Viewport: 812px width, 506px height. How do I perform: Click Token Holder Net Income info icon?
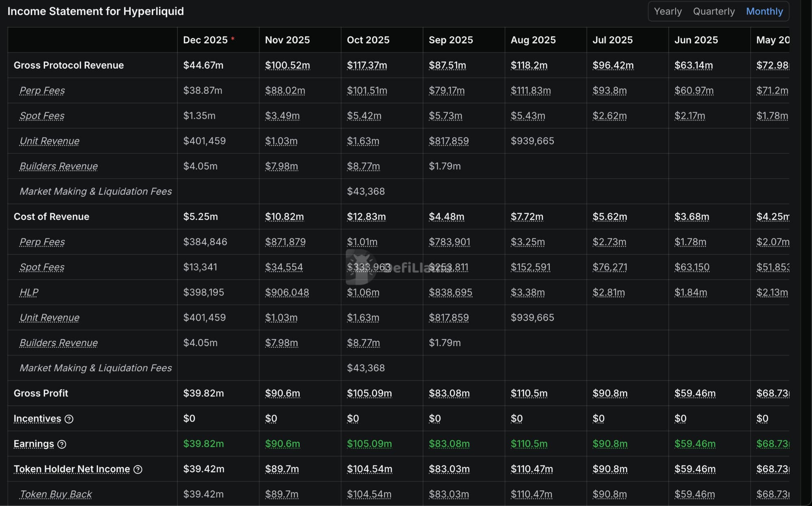tap(138, 469)
